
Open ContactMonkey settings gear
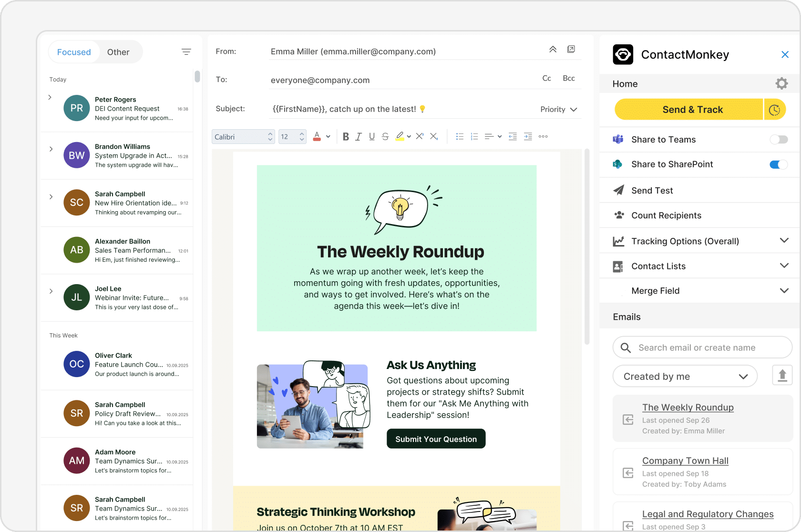pos(781,84)
